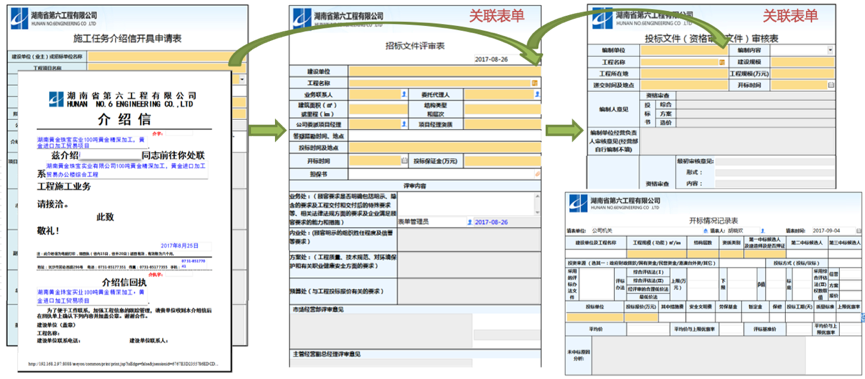Expand the 编制内容 dropdown
The width and height of the screenshot is (865, 379).
[x=830, y=50]
